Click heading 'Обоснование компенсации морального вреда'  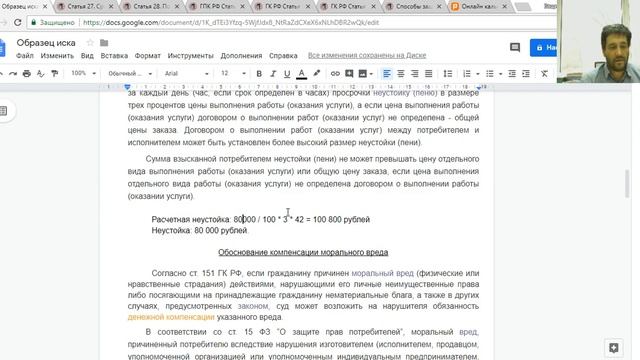click(x=303, y=252)
